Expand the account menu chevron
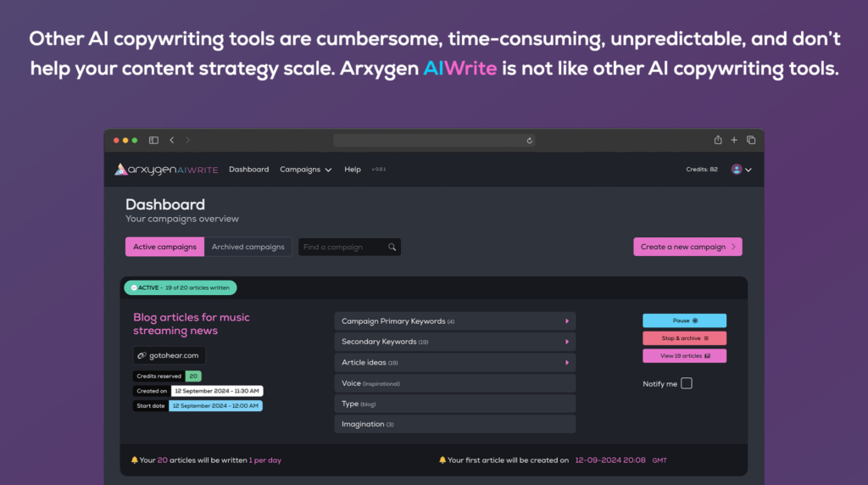The height and width of the screenshot is (485, 868). pos(748,170)
